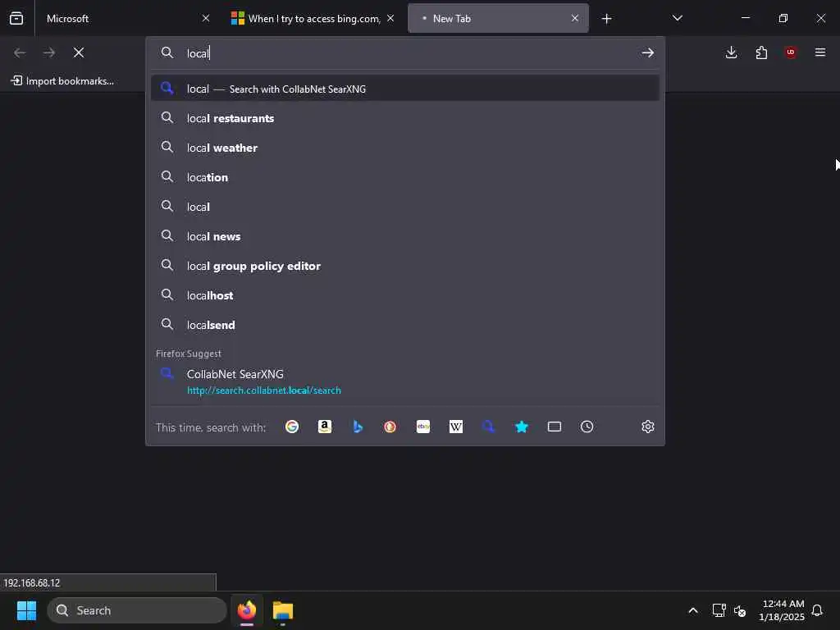Screen dimensions: 840x630
Task: Open Firefox View icon
Action: pyautogui.click(x=16, y=18)
